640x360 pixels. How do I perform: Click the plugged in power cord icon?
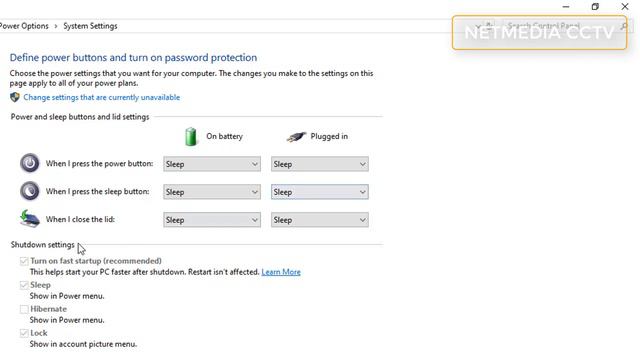coord(296,137)
